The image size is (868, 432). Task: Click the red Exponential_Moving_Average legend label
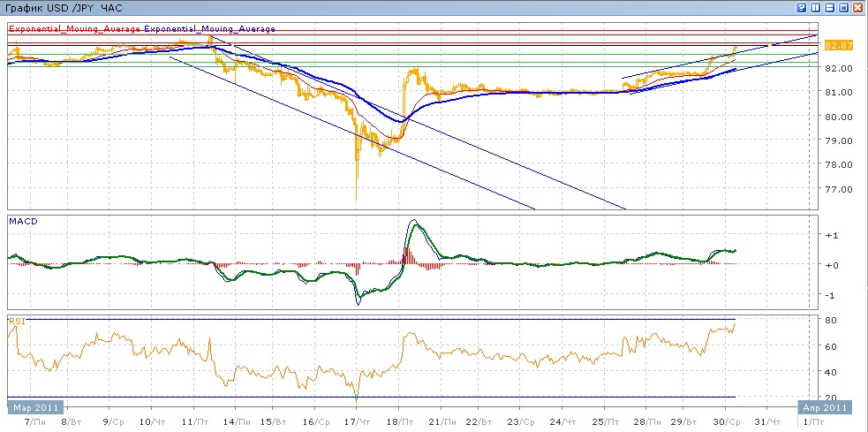point(74,29)
